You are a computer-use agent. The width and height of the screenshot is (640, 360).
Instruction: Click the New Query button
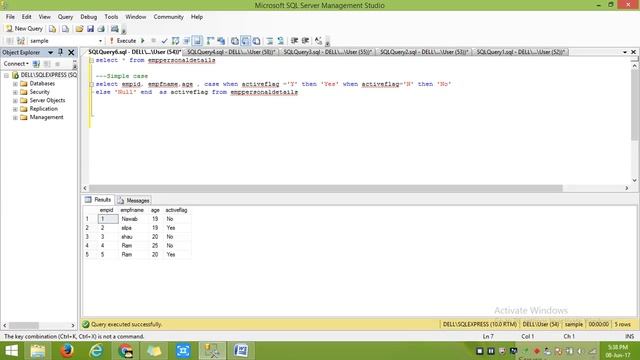24,29
